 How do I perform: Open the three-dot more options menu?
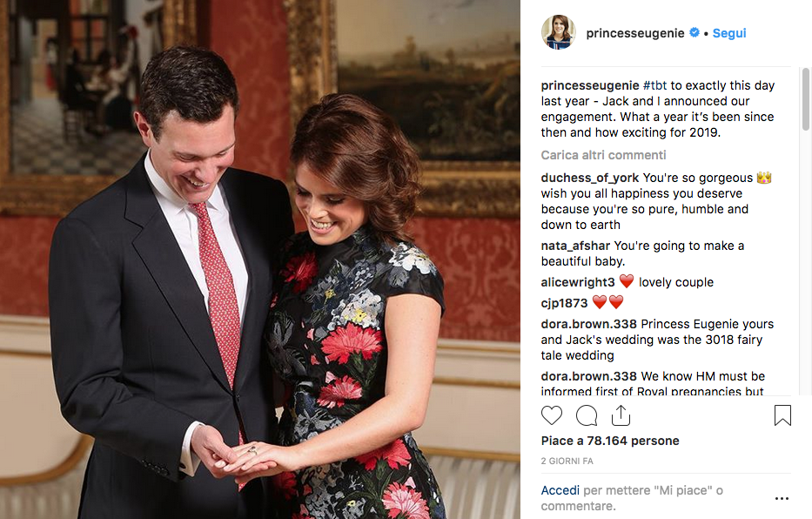[782, 498]
